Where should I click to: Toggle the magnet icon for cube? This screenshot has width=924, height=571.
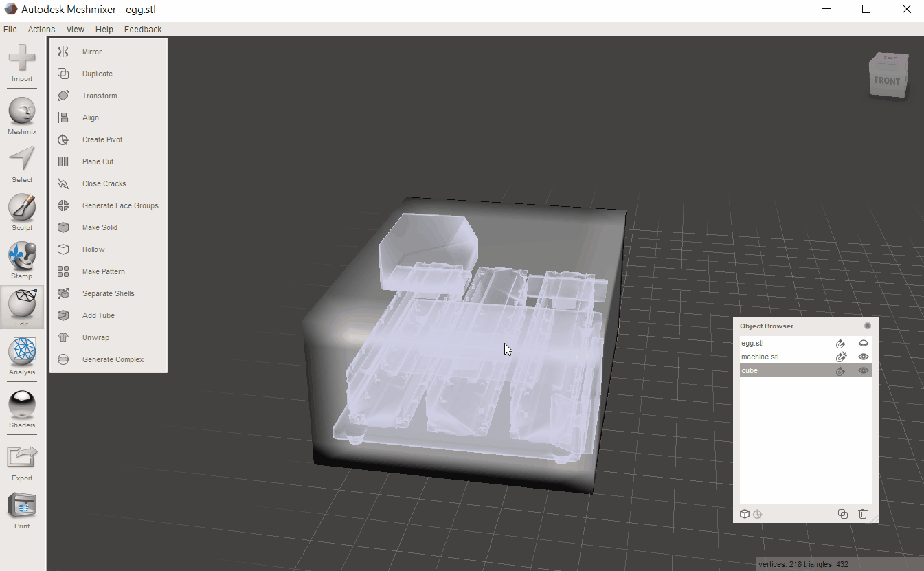(x=840, y=370)
